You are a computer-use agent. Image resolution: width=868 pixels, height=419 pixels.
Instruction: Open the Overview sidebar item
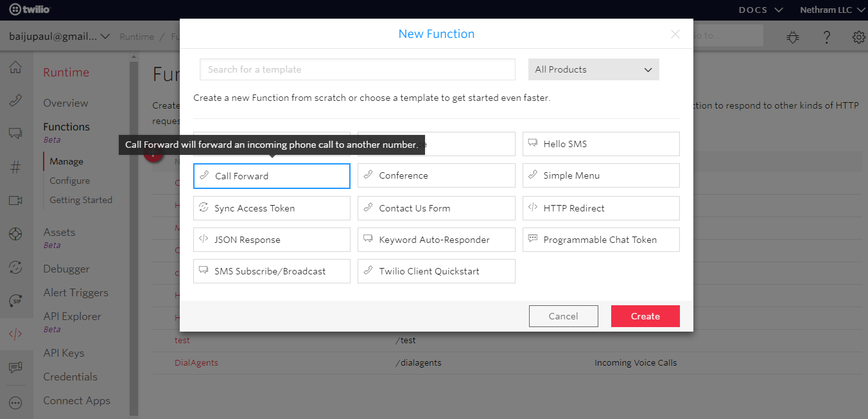[65, 103]
